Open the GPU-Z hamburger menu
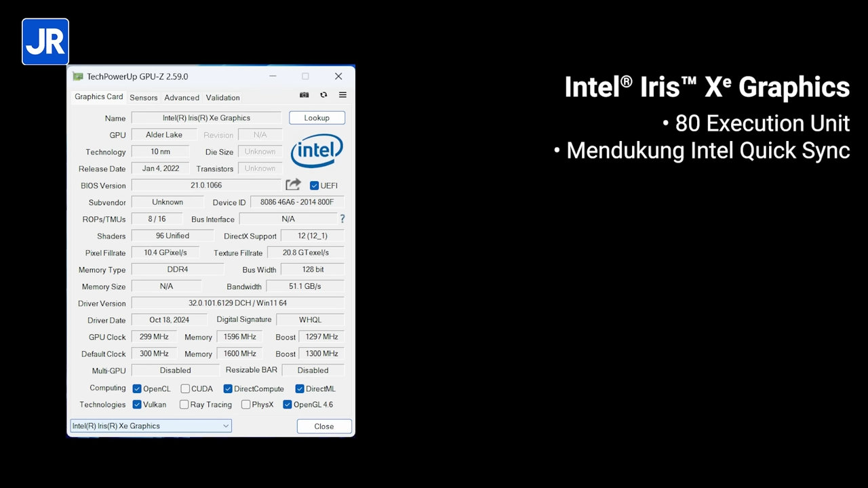Viewport: 868px width, 488px height. click(342, 95)
